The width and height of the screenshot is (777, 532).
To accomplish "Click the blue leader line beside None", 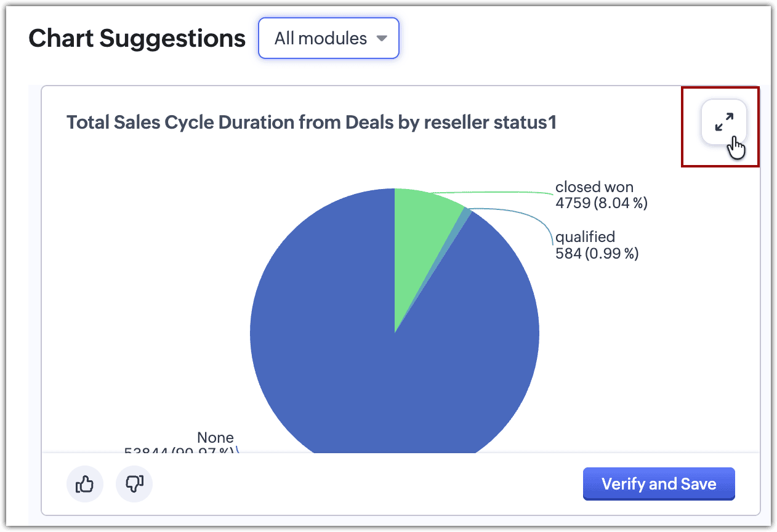I will [238, 450].
